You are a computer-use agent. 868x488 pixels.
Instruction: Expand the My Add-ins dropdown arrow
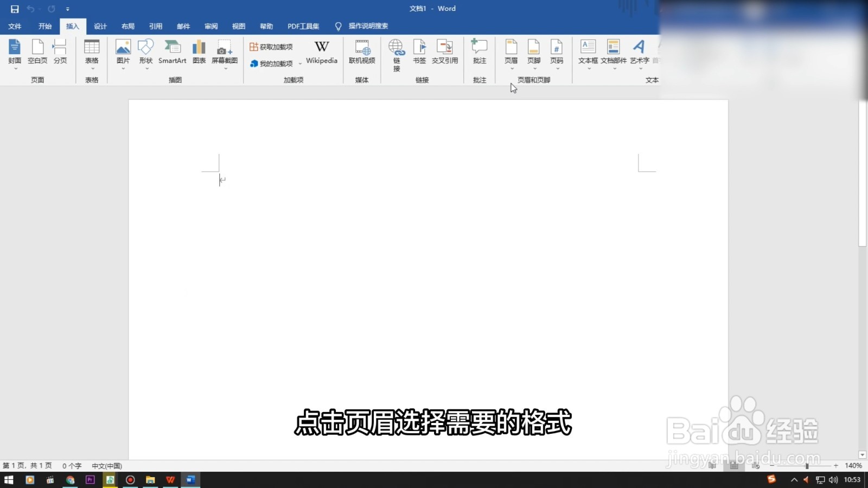[x=300, y=64]
